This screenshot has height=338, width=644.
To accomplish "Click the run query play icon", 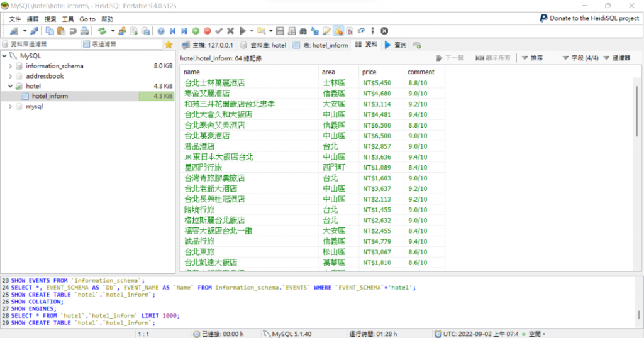I will pyautogui.click(x=243, y=31).
